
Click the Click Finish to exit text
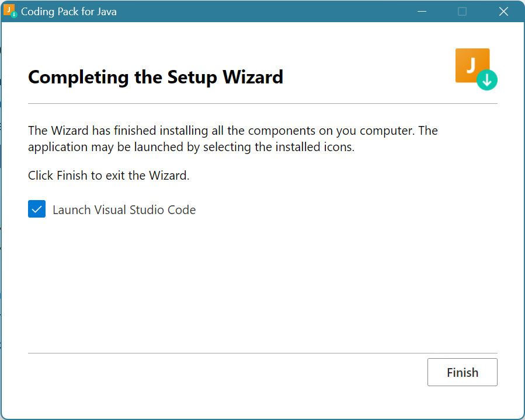[x=109, y=176]
